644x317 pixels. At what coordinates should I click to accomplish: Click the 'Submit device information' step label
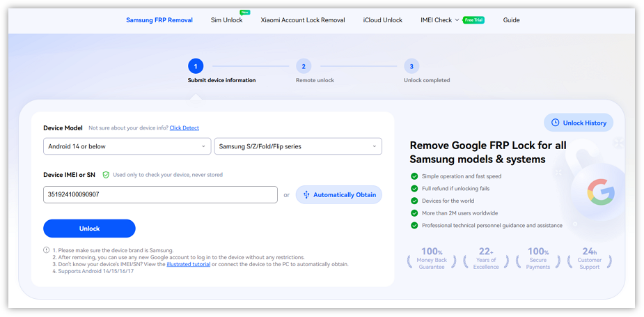[x=222, y=80]
